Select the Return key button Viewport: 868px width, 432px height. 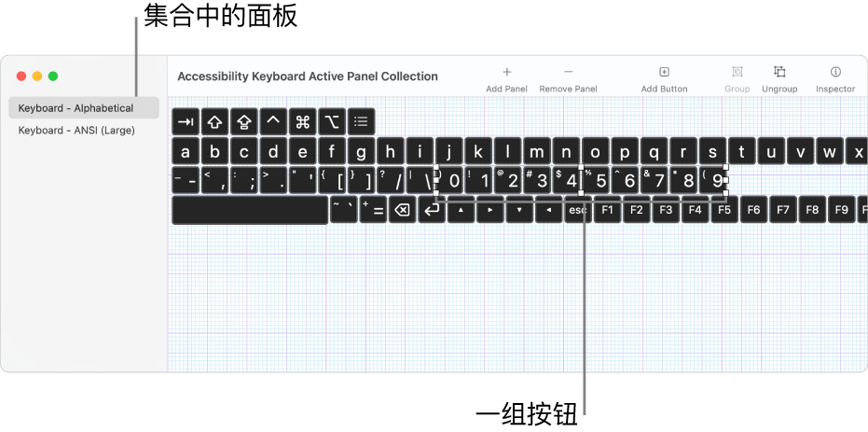click(432, 210)
